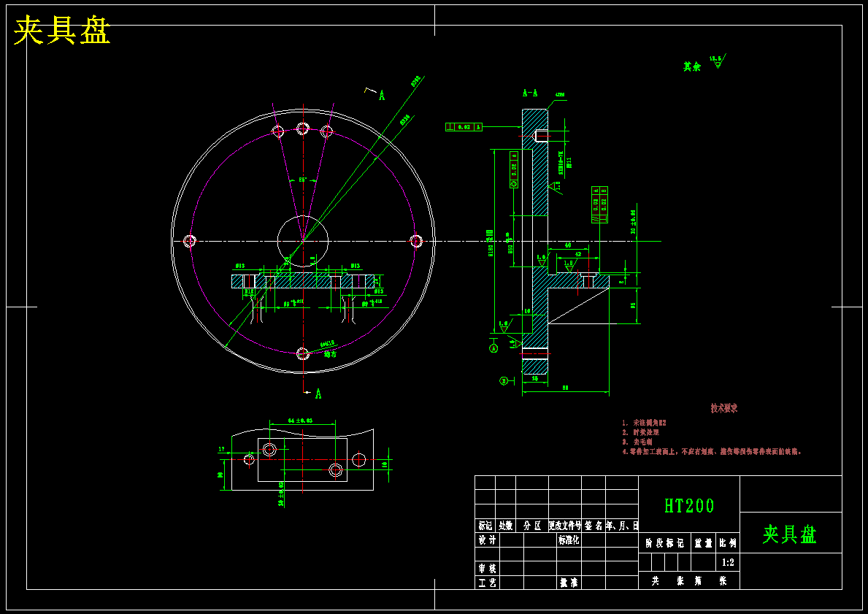Select the 17 dimension in the bottom view
This screenshot has height=614, width=868.
click(x=221, y=450)
